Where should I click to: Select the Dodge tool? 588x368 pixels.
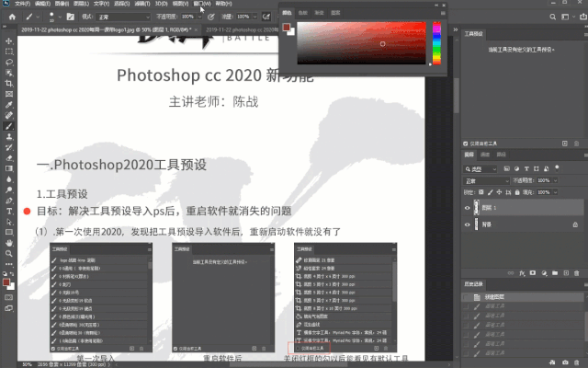coord(9,190)
